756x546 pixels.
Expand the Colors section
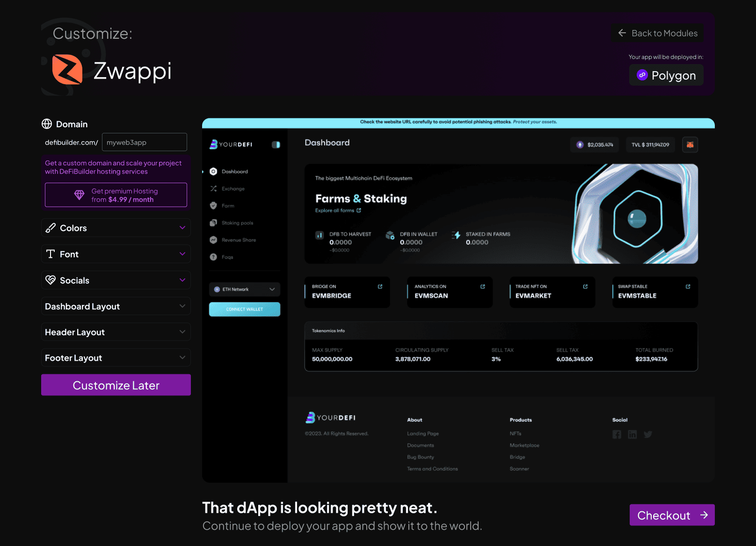click(x=116, y=228)
